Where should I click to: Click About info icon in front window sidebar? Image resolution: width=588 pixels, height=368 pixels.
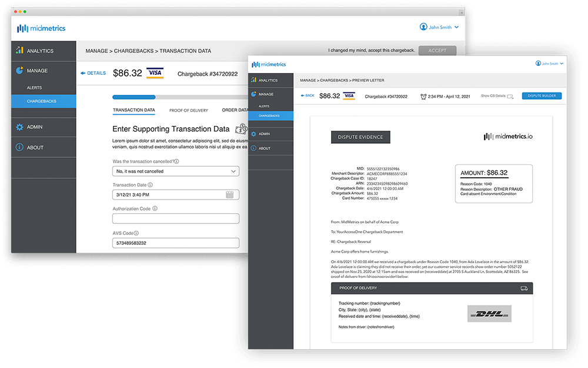tap(254, 148)
